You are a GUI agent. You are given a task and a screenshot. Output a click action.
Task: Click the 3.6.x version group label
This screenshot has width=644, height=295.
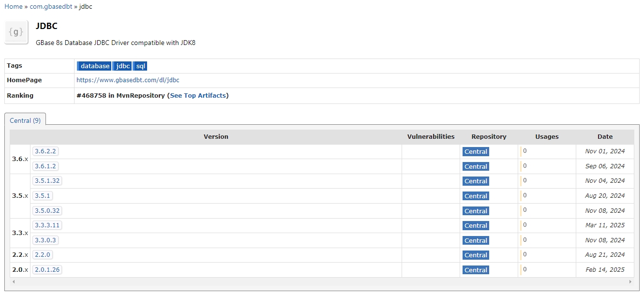(x=20, y=159)
